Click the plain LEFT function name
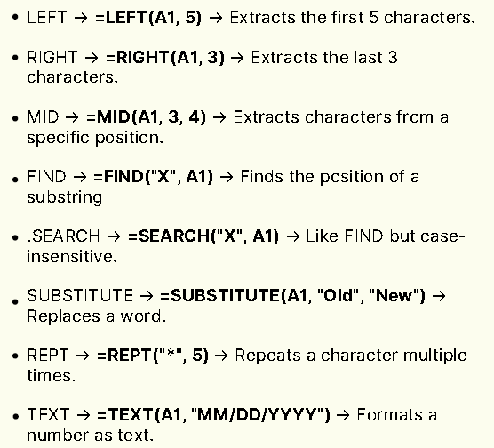This screenshot has width=494, height=448. (x=47, y=18)
